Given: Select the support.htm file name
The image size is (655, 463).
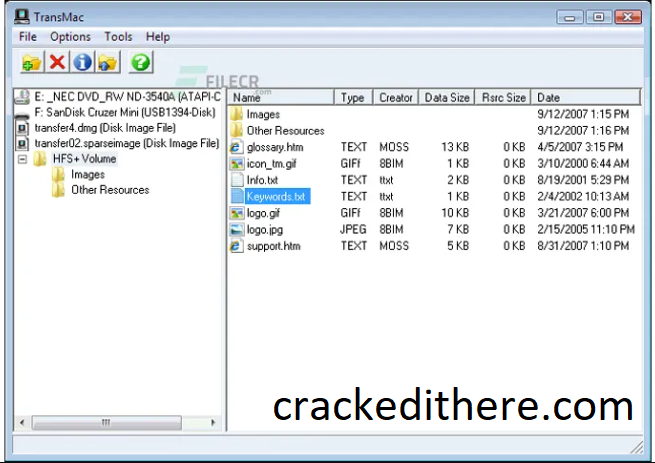Looking at the screenshot, I should (274, 246).
